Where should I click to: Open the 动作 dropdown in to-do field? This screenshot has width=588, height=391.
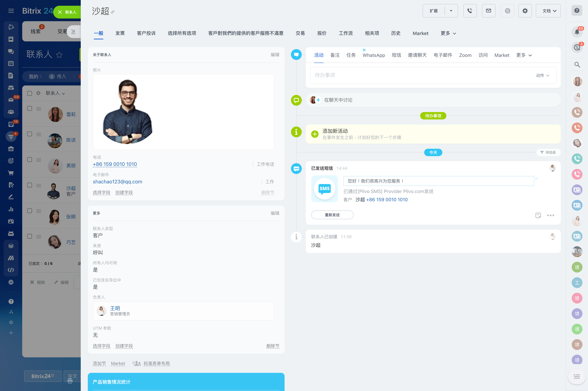tap(542, 75)
